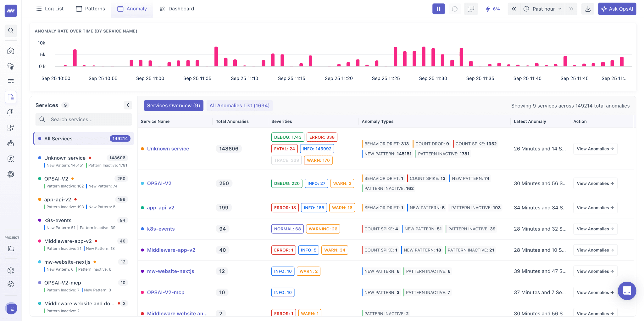The image size is (644, 321).
Task: Select All Services in the sidebar list
Action: coord(84,138)
